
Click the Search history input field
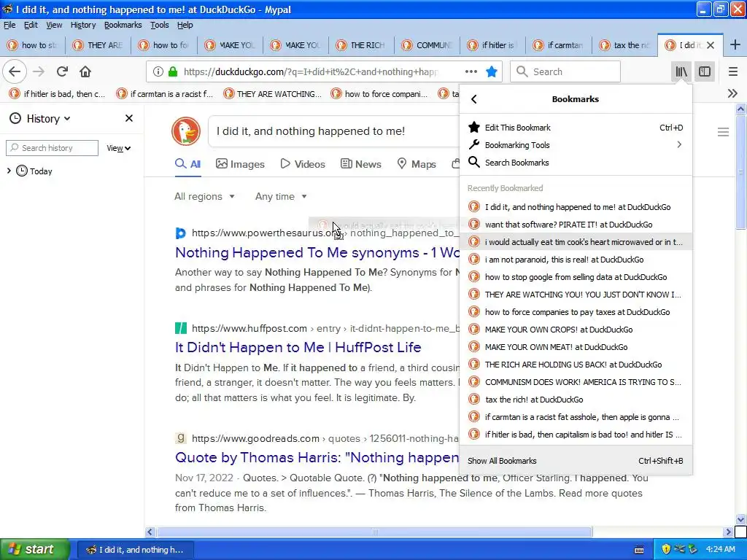point(53,148)
